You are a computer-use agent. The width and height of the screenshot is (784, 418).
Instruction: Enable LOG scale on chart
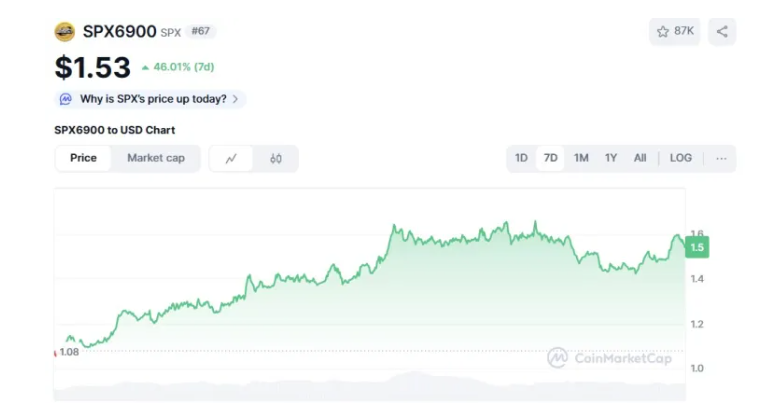point(681,158)
